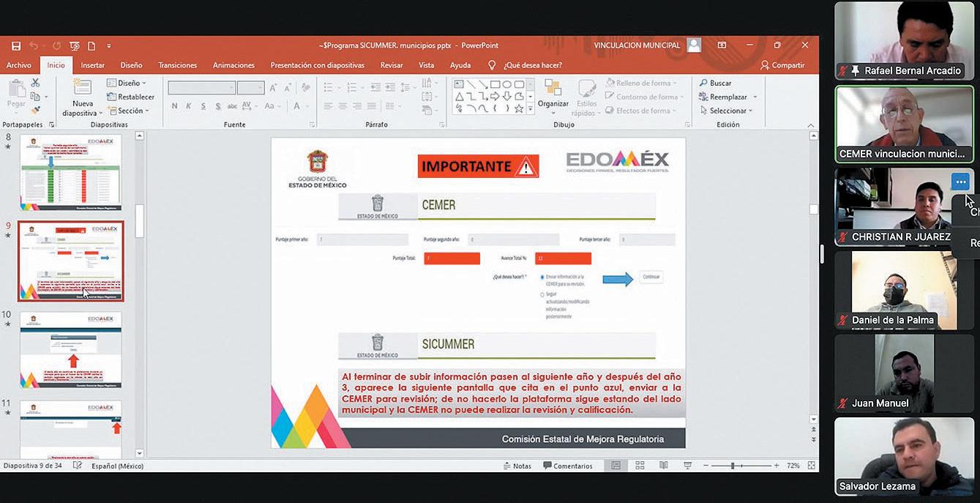Click the Buscar magnifier button

pyautogui.click(x=715, y=83)
